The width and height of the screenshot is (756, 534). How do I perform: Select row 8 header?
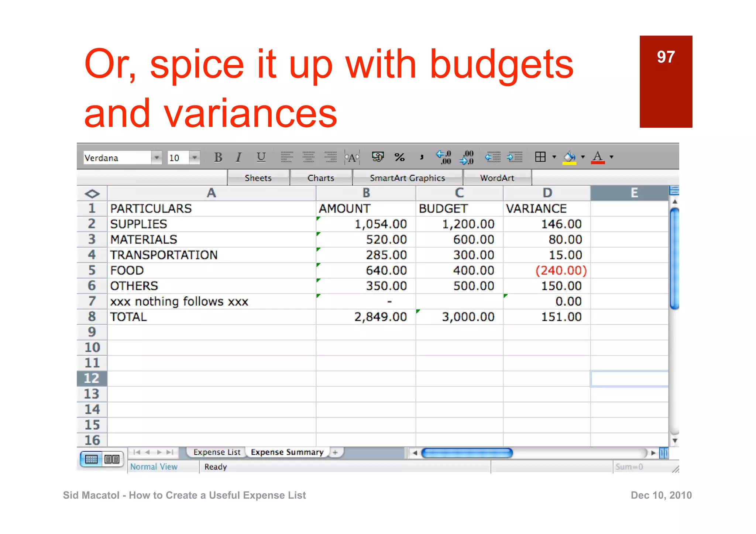(x=92, y=317)
